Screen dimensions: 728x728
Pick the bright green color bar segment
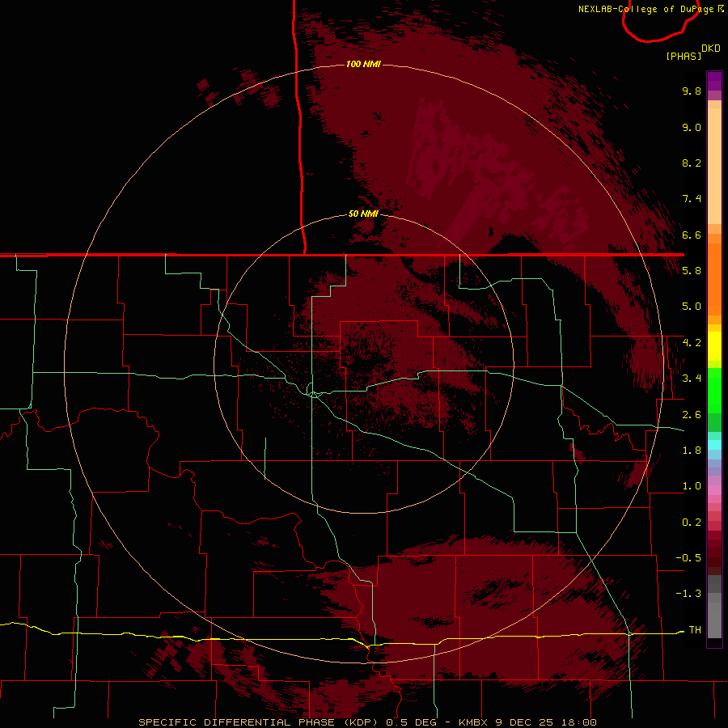click(714, 389)
